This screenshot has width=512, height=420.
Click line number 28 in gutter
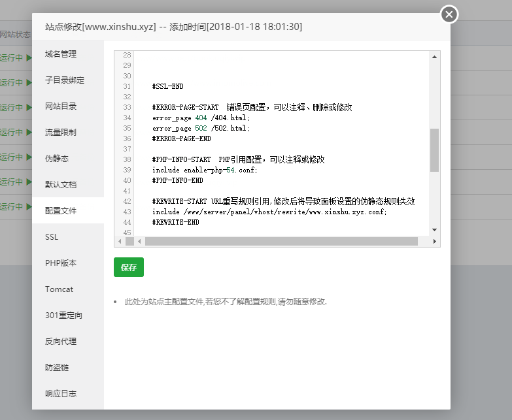[x=127, y=55]
